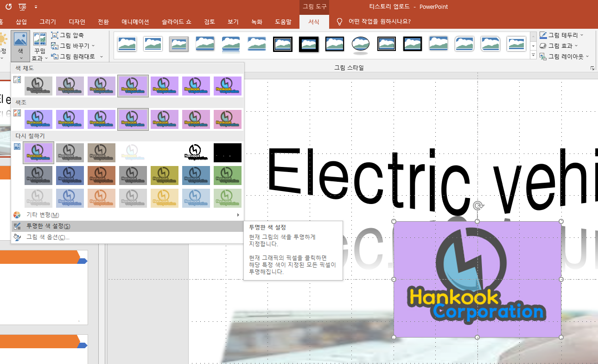Open 꾸밈 효과 artistic effects gallery
This screenshot has height=364, width=598.
39,47
